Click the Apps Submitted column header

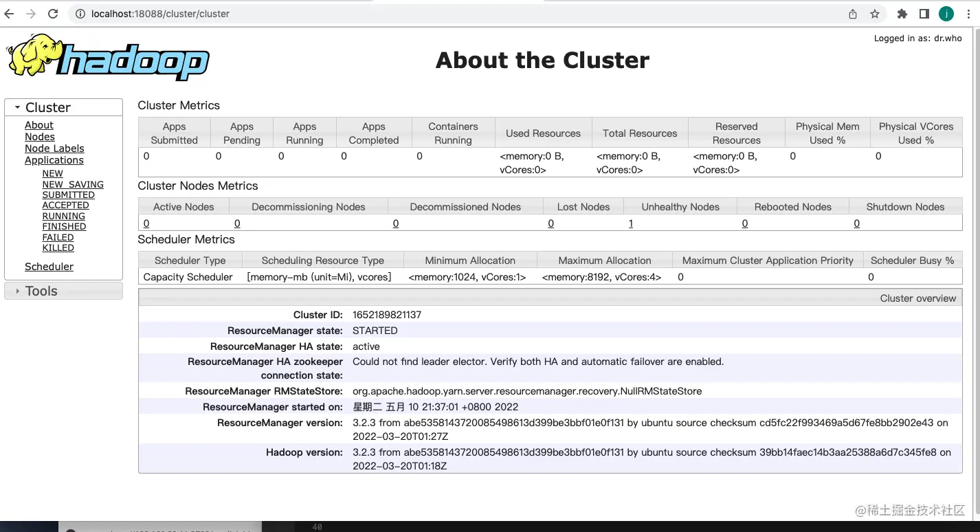pos(175,133)
